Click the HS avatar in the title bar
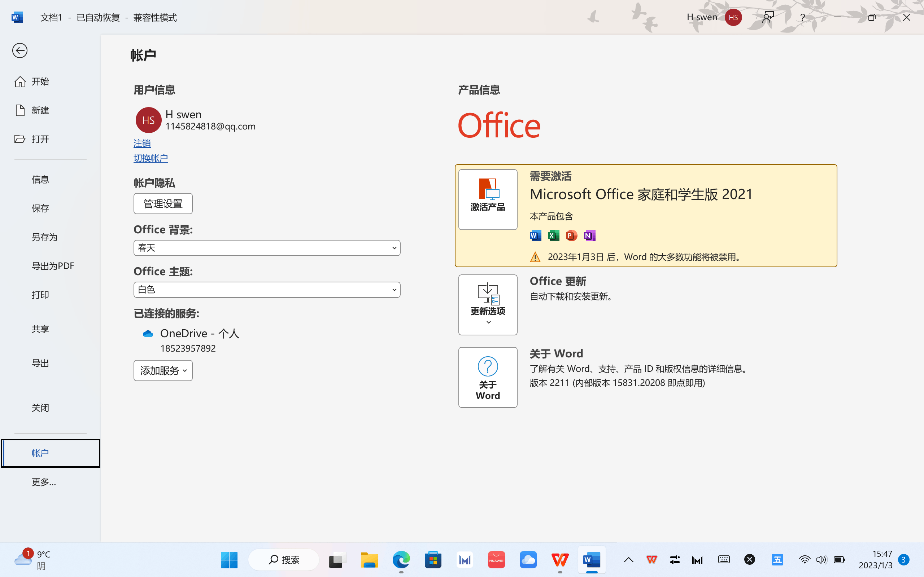Viewport: 924px width, 577px height. point(733,17)
